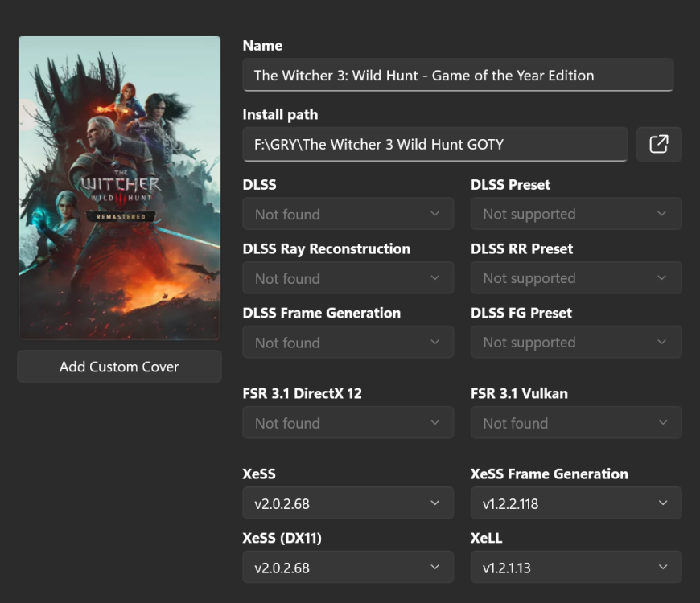Click the Add Custom Cover button
This screenshot has width=700, height=603.
(x=119, y=366)
